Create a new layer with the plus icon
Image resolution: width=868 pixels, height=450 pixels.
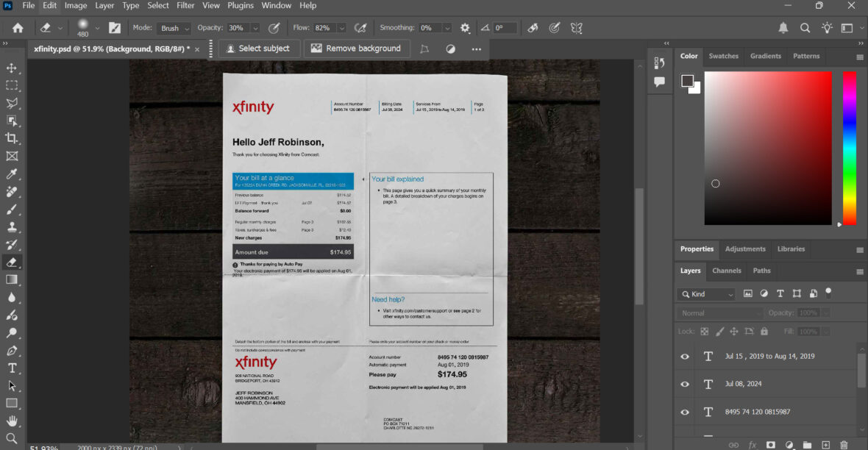point(825,445)
